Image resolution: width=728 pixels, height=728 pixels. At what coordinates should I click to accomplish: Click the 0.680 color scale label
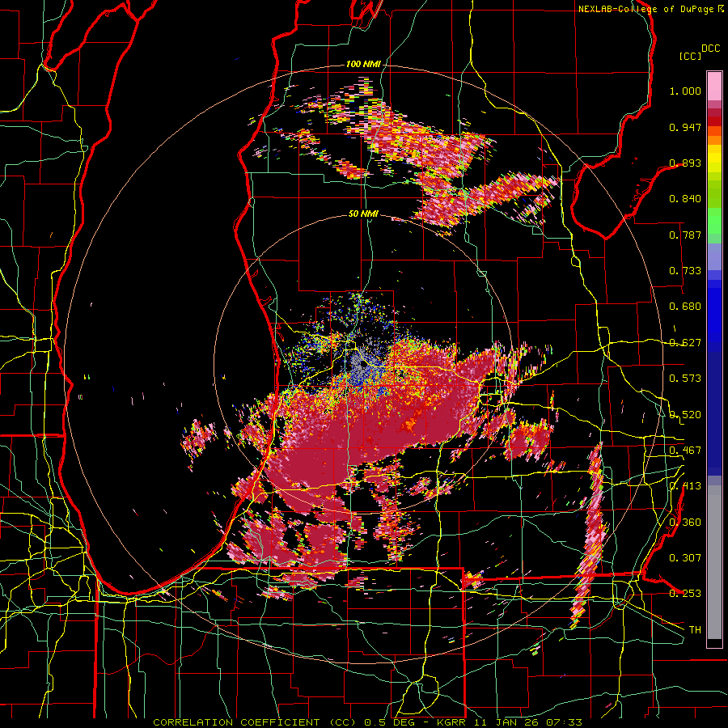[x=685, y=307]
